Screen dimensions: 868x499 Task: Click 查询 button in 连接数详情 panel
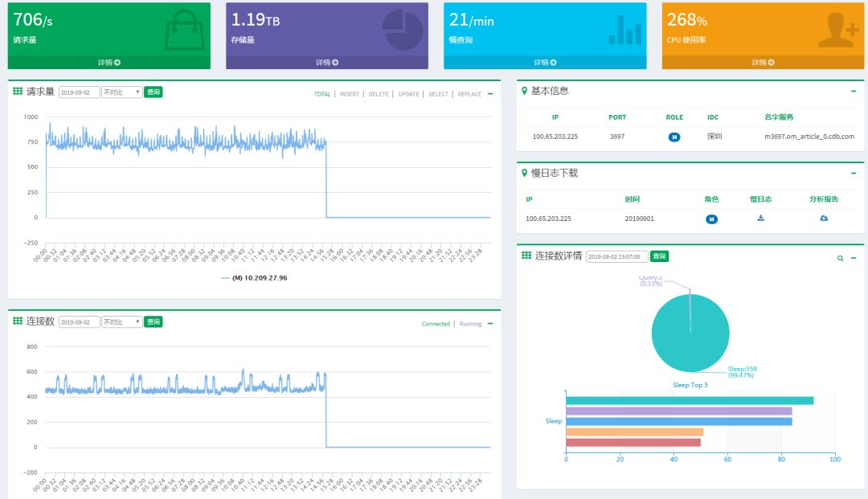(659, 256)
